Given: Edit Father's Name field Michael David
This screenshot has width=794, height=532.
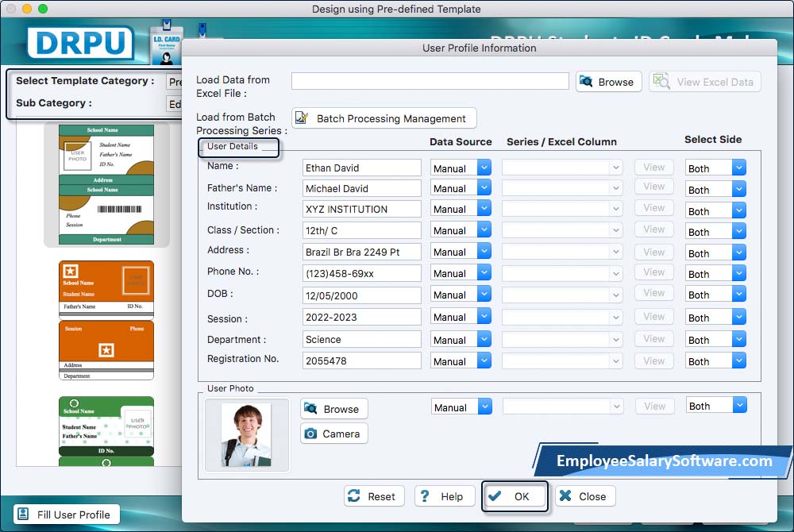Looking at the screenshot, I should pos(361,188).
